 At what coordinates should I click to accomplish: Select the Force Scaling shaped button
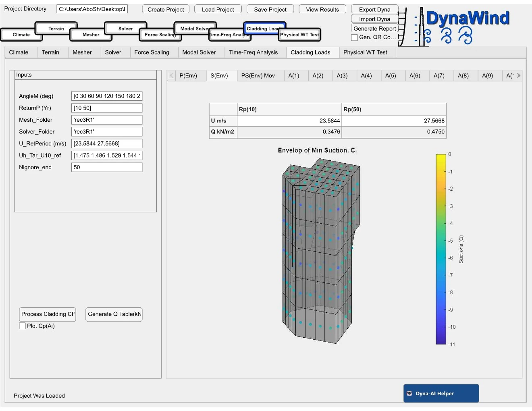[x=160, y=35]
